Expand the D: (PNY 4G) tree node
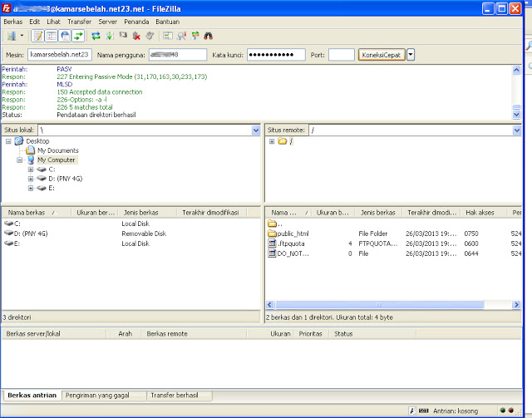532x418 pixels. pyautogui.click(x=31, y=179)
